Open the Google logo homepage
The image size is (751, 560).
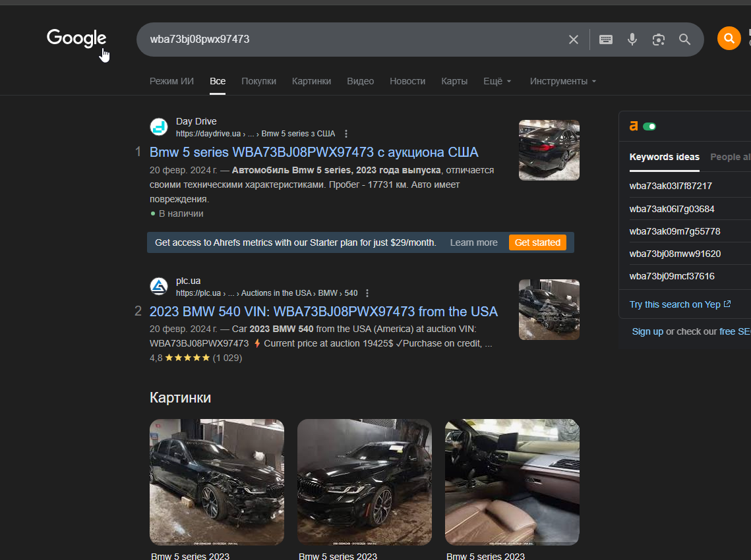click(x=76, y=38)
